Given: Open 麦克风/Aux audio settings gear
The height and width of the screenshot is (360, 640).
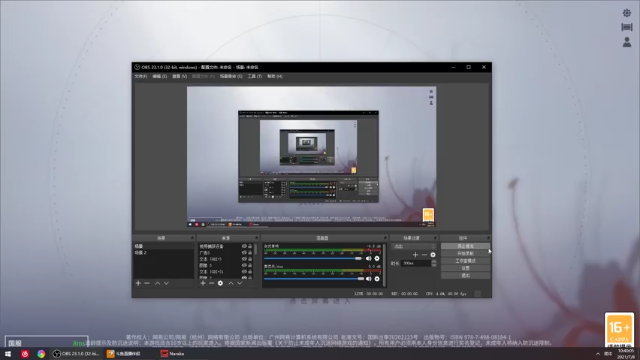Looking at the screenshot, I should pyautogui.click(x=377, y=279).
